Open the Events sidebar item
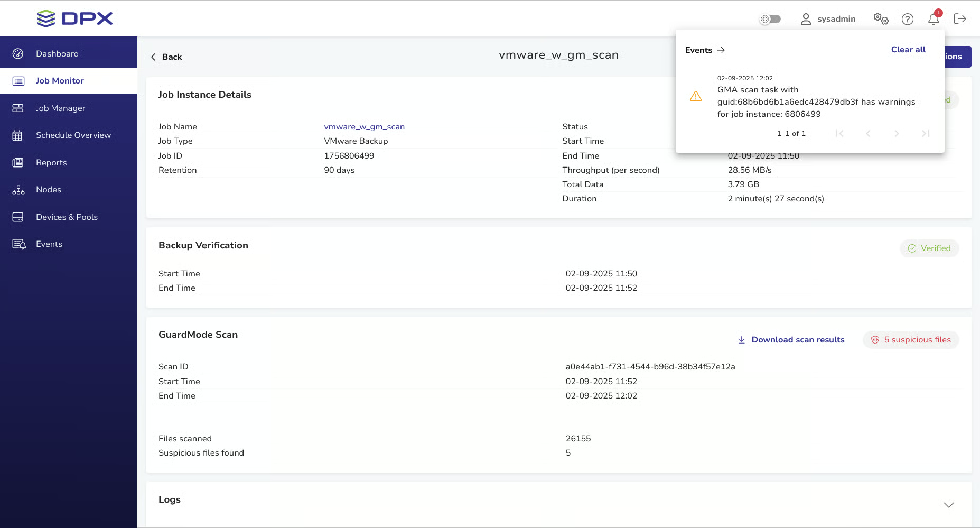Screen dimensions: 980x528 [x=49, y=244]
